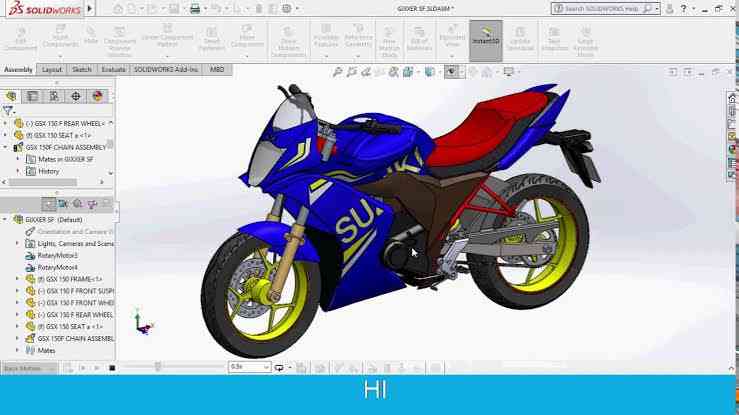Click the Edit Appearance icon in view toolbar
The height and width of the screenshot is (415, 739).
click(x=473, y=72)
